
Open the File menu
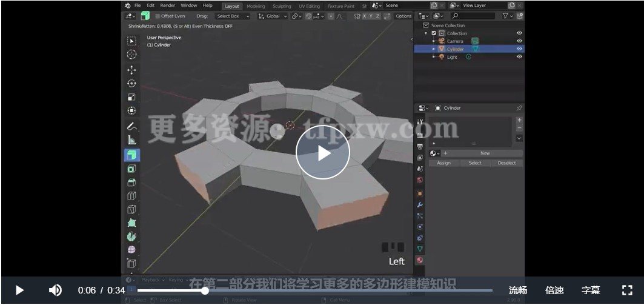click(x=138, y=5)
